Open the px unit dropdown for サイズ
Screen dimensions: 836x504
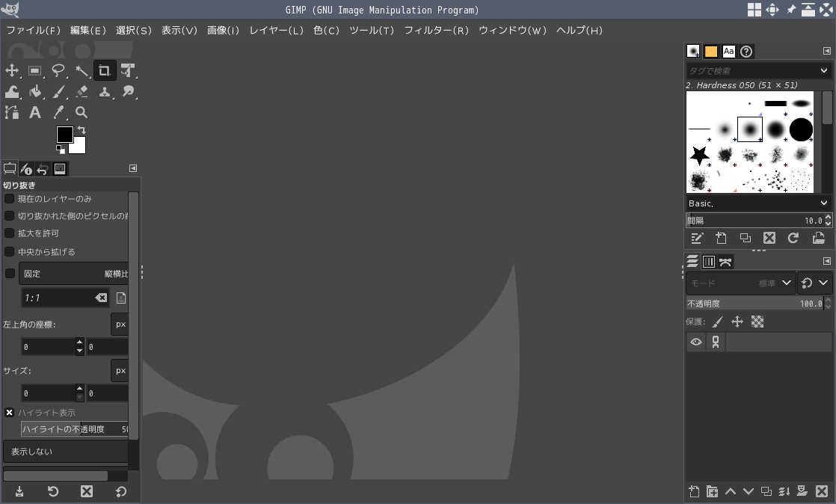[x=120, y=371]
